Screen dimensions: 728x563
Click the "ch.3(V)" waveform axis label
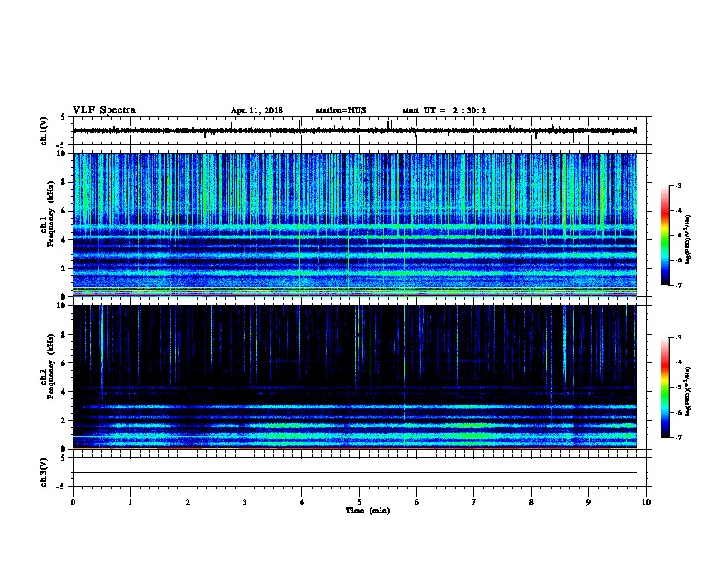[44, 473]
